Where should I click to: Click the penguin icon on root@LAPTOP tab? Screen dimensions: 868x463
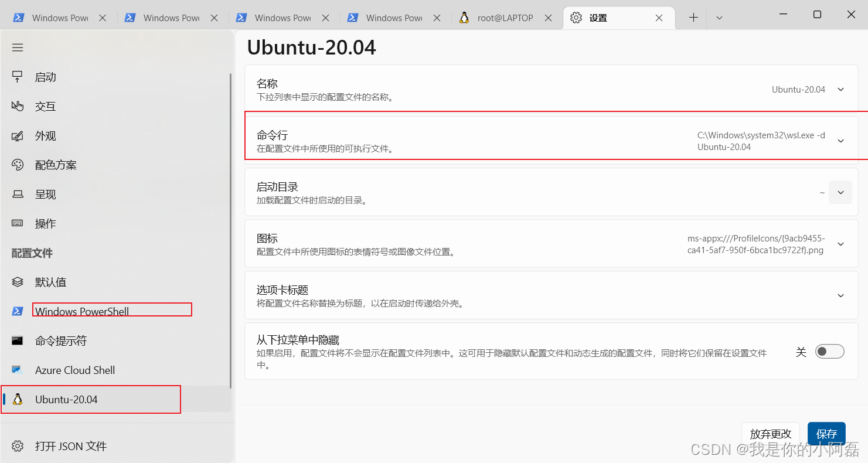click(464, 18)
